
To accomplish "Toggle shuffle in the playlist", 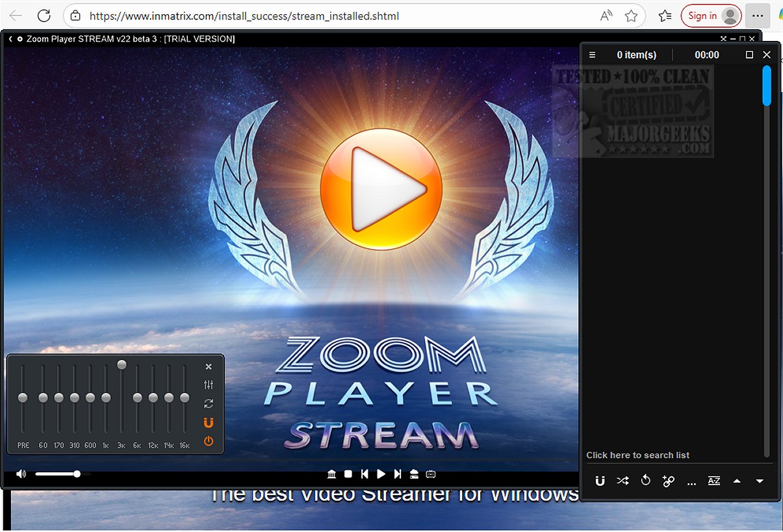I will pyautogui.click(x=623, y=481).
